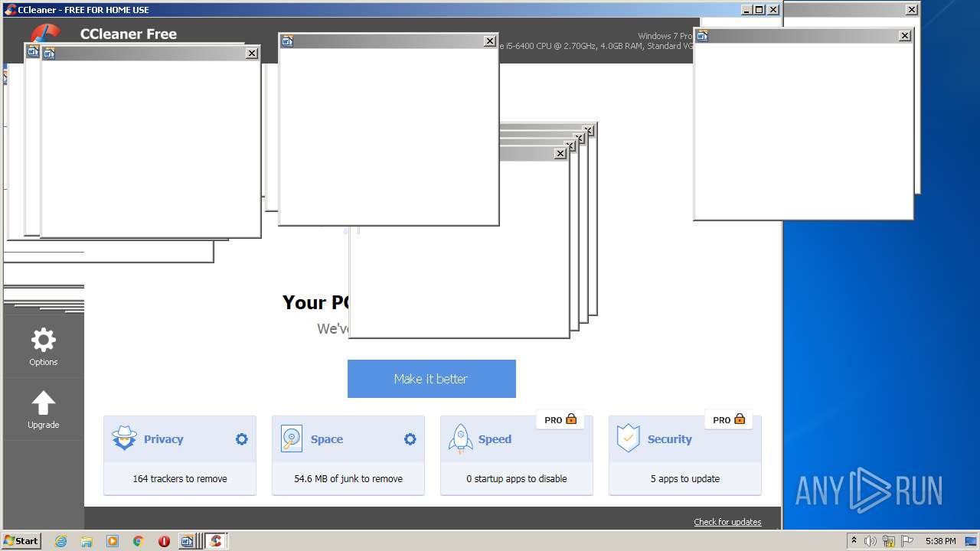Click the Speed rocket icon

point(460,439)
